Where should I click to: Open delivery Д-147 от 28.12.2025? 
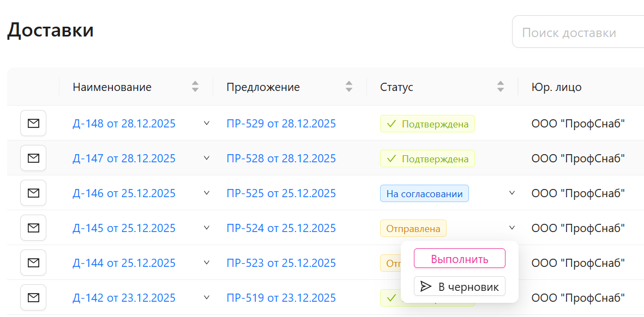124,158
